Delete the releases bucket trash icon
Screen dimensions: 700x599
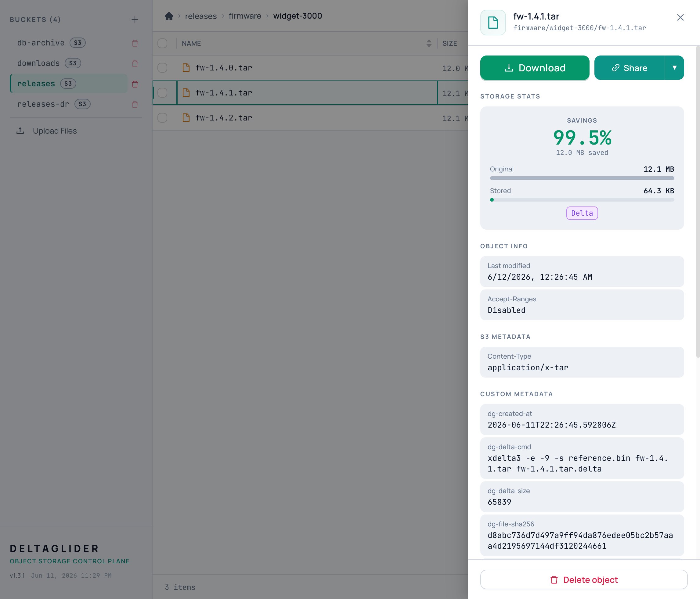[x=135, y=84]
